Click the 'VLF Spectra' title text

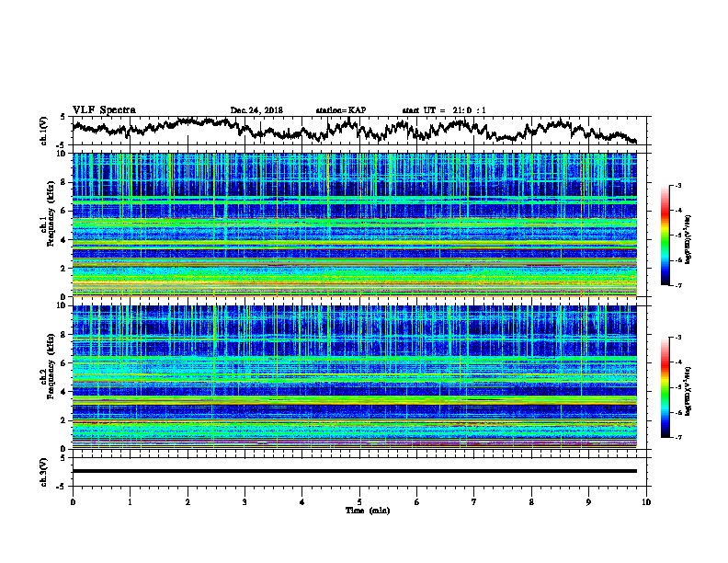(x=104, y=110)
